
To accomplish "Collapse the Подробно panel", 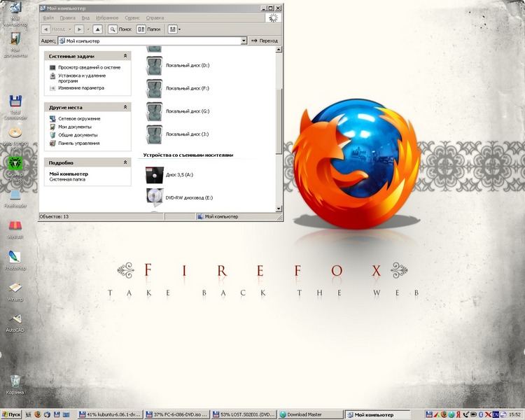I will coord(125,162).
